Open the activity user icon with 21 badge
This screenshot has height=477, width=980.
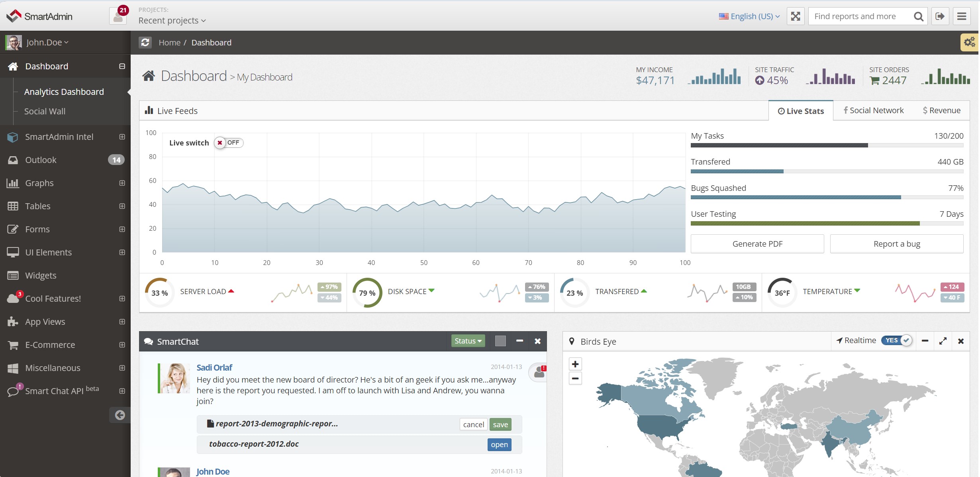pos(118,16)
